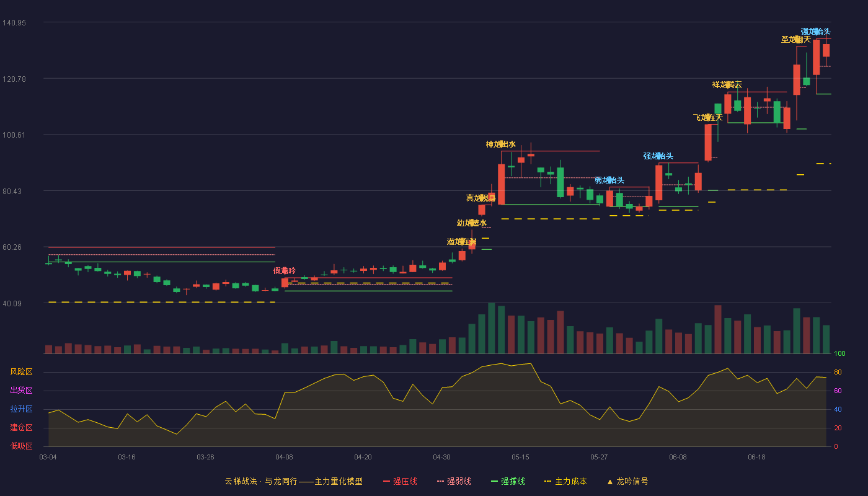Click the 60.26 price axis label
This screenshot has height=496, width=868.
(12, 247)
